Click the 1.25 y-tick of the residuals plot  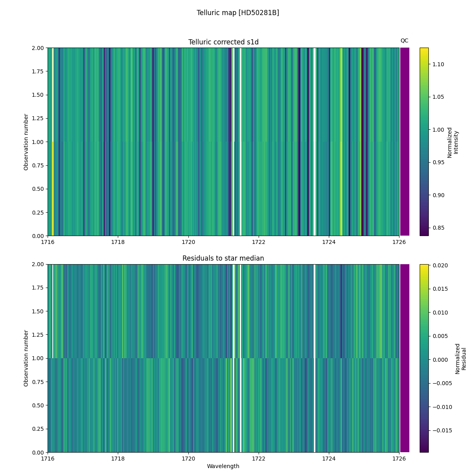[x=39, y=335]
